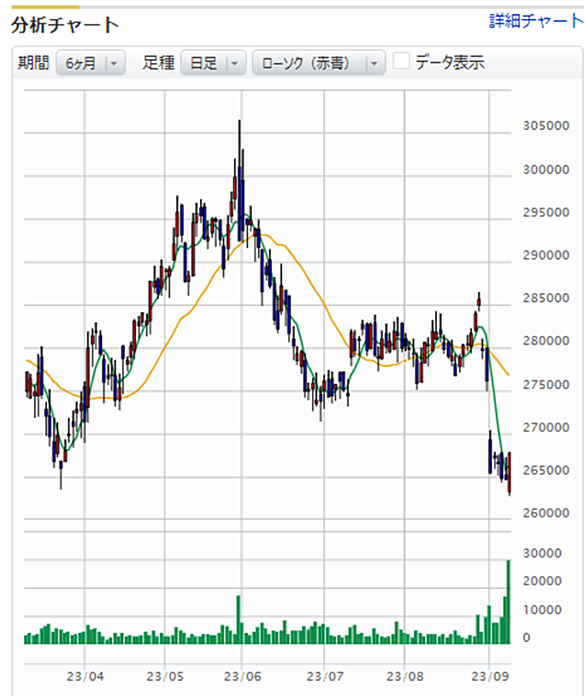Click the 290000 price axis label
Screen dimensions: 586x696
[x=546, y=255]
